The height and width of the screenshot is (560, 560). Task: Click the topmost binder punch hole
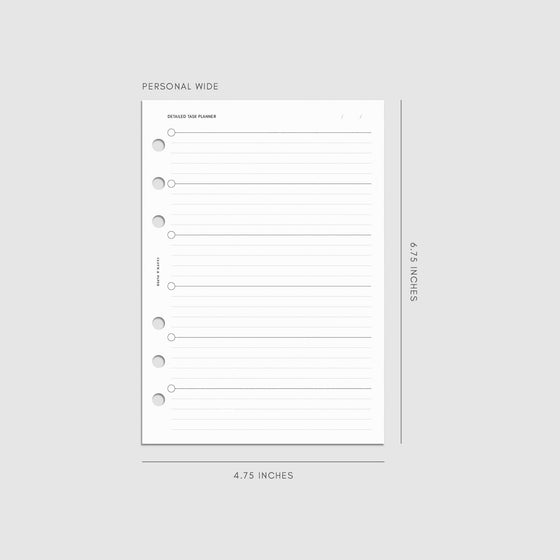[159, 145]
